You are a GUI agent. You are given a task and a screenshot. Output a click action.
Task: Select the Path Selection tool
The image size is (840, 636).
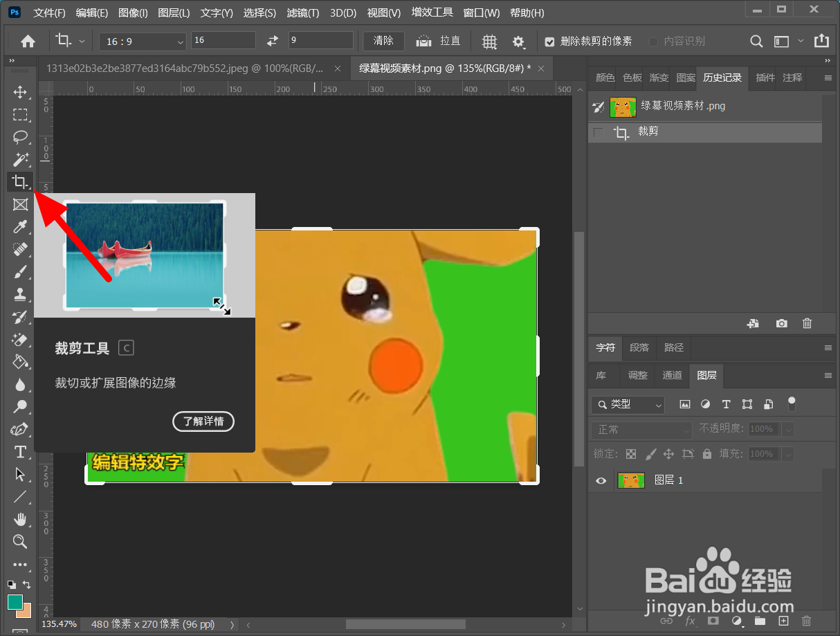20,474
